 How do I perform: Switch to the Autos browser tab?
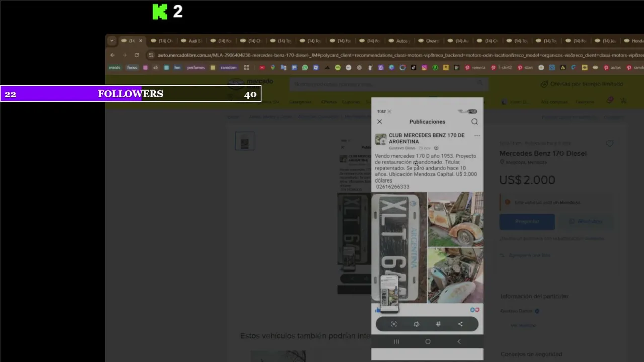coord(398,41)
